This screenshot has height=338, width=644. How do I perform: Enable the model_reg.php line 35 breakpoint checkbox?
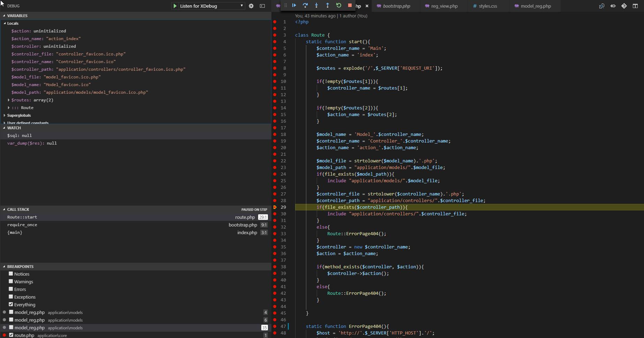11,327
